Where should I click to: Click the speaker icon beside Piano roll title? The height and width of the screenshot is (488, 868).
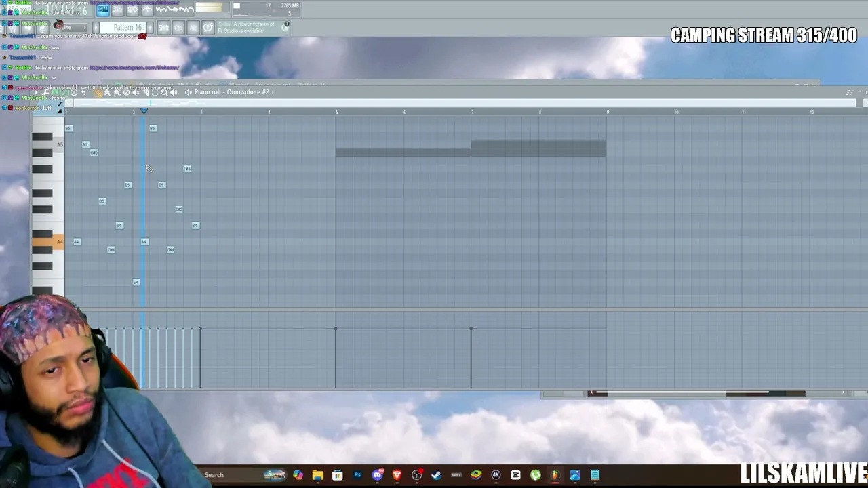(x=188, y=92)
